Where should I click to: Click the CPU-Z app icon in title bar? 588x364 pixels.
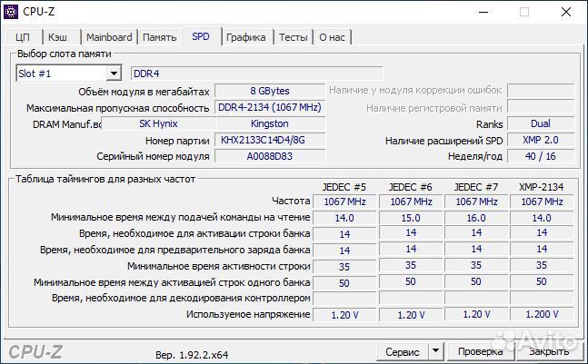[x=11, y=12]
